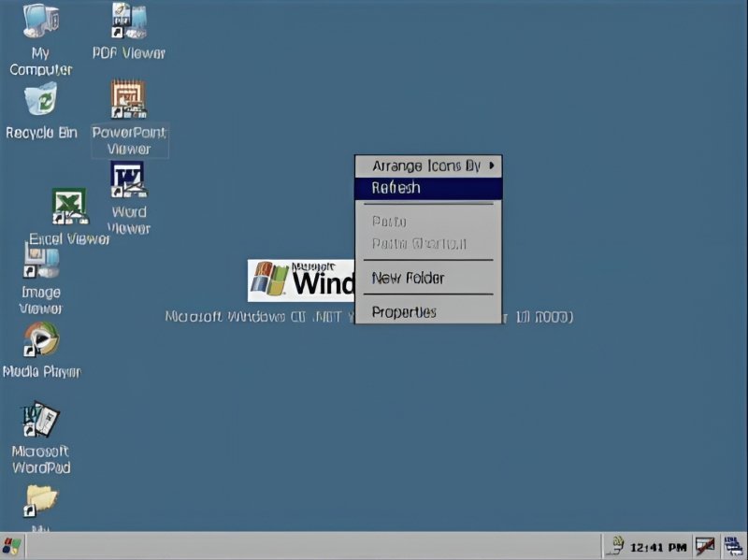Click the keyboard-and-pen input panel tray icon

click(705, 547)
